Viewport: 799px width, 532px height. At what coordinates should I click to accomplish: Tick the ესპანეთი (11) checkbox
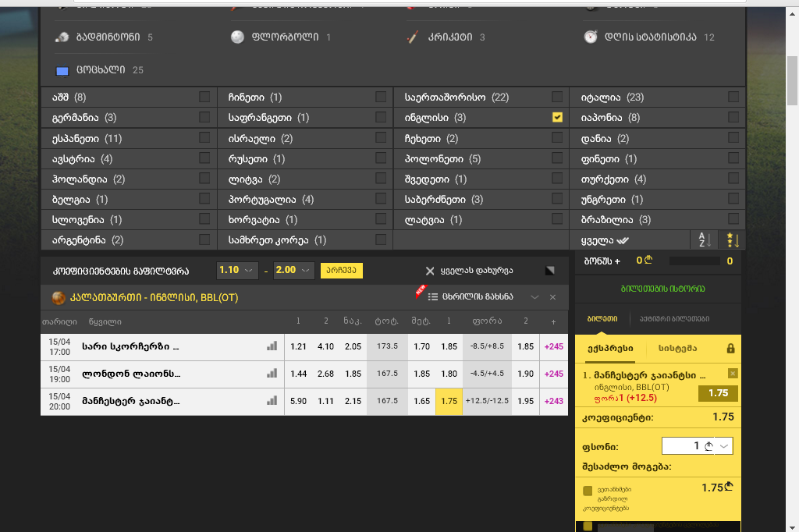(x=204, y=137)
